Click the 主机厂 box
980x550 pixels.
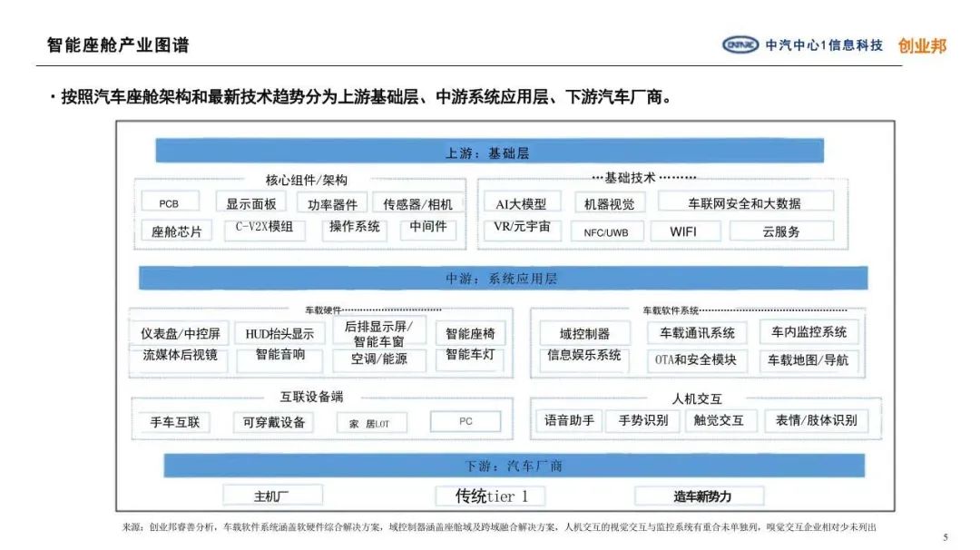point(272,495)
